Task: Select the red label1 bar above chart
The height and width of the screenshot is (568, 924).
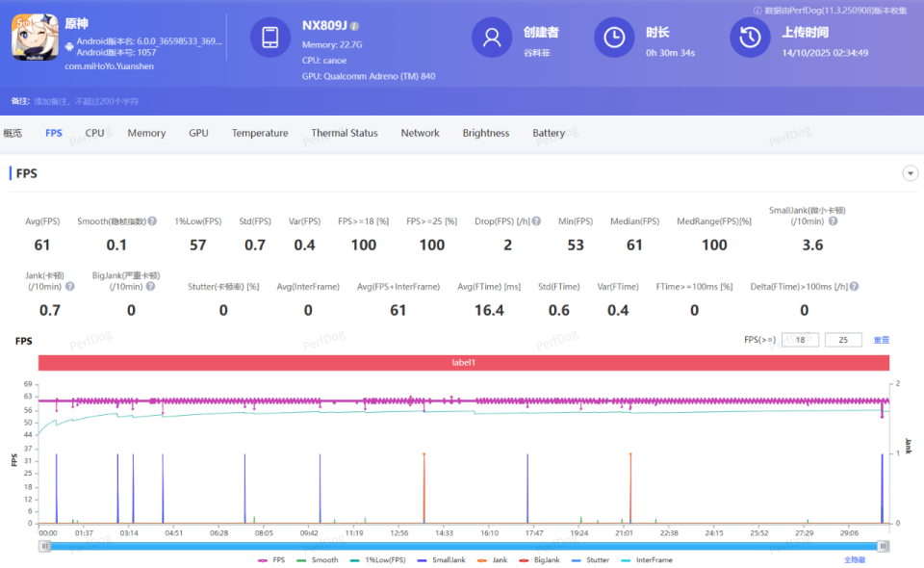Action: point(464,363)
